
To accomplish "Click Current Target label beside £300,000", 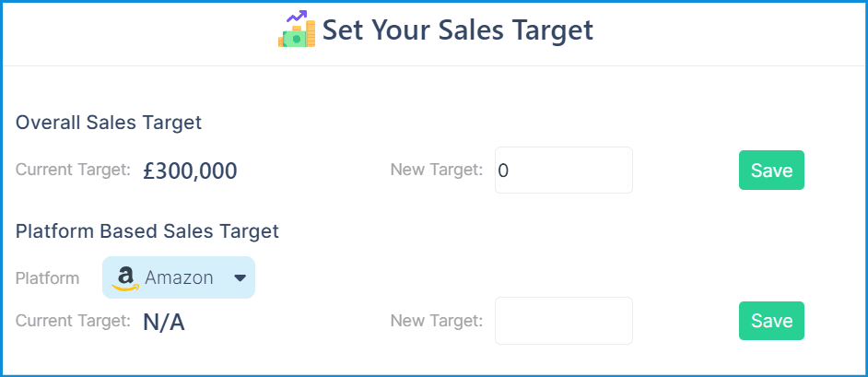I will [x=73, y=170].
